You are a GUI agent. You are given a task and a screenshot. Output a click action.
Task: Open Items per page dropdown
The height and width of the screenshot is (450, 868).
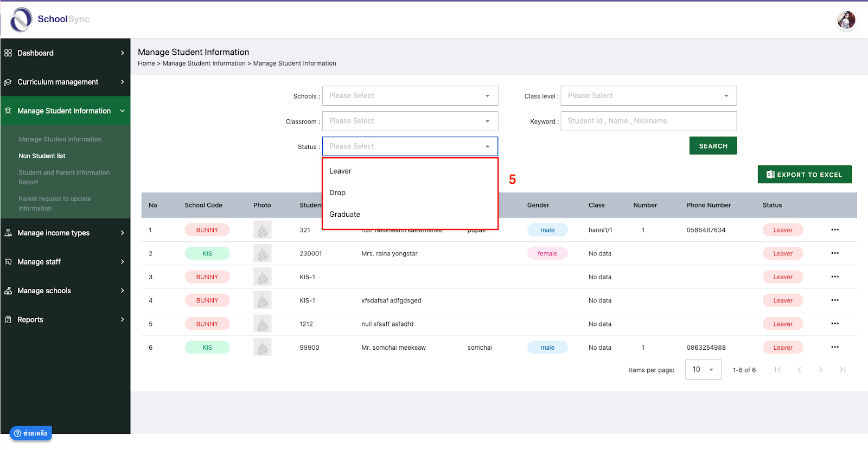coord(704,370)
